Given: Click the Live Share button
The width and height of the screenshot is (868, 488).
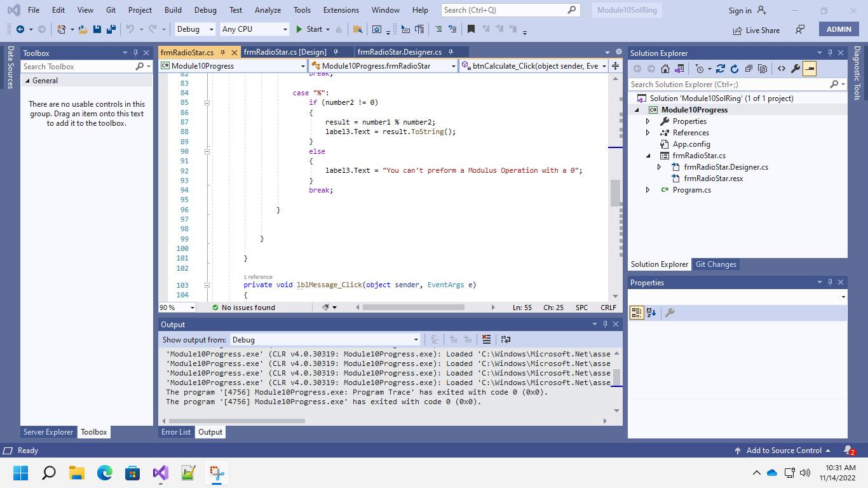Looking at the screenshot, I should click(756, 30).
